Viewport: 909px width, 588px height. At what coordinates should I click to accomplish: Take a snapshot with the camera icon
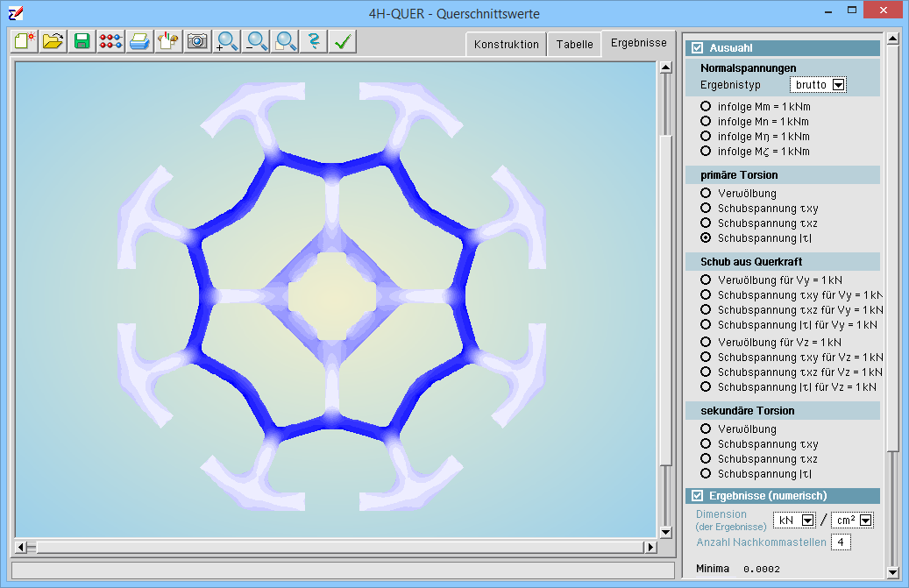[x=197, y=41]
